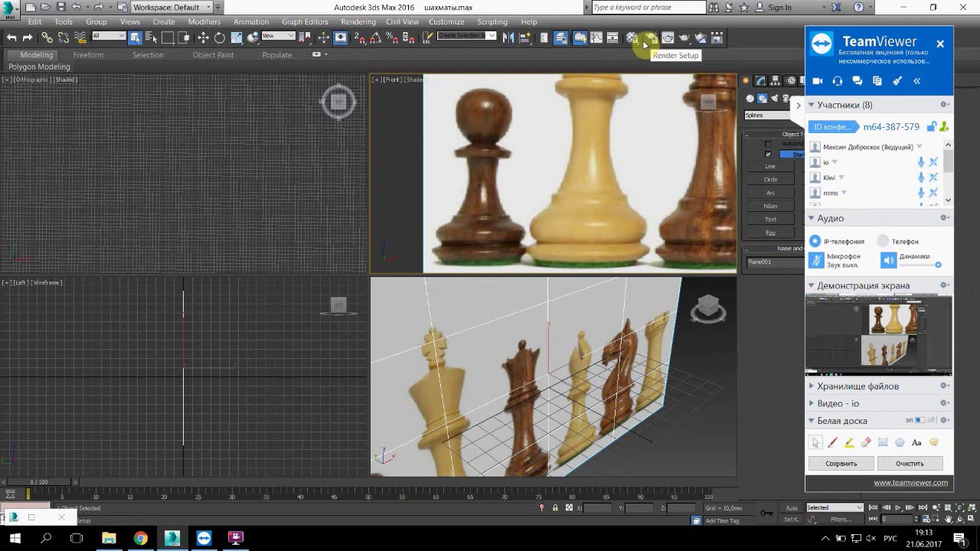Open the Customize menu
Image resolution: width=980 pixels, height=551 pixels.
(x=446, y=21)
